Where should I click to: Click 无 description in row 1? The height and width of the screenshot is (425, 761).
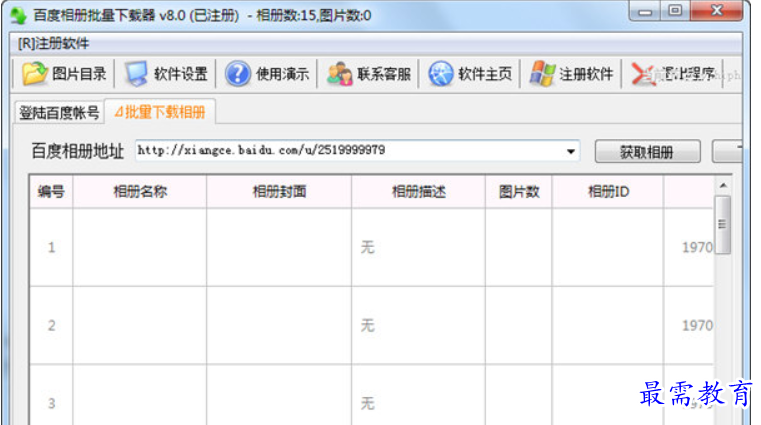point(367,247)
